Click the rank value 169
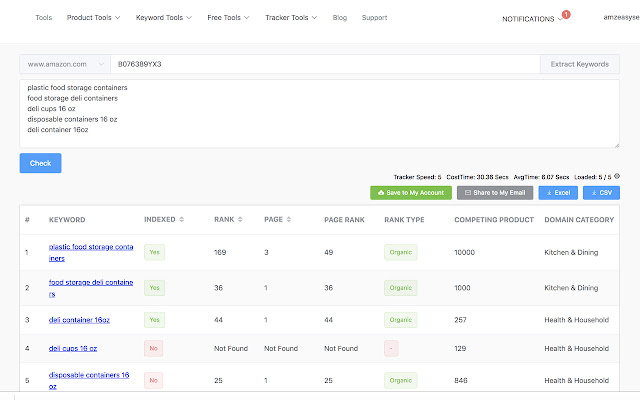Image resolution: width=640 pixels, height=400 pixels. tap(220, 252)
